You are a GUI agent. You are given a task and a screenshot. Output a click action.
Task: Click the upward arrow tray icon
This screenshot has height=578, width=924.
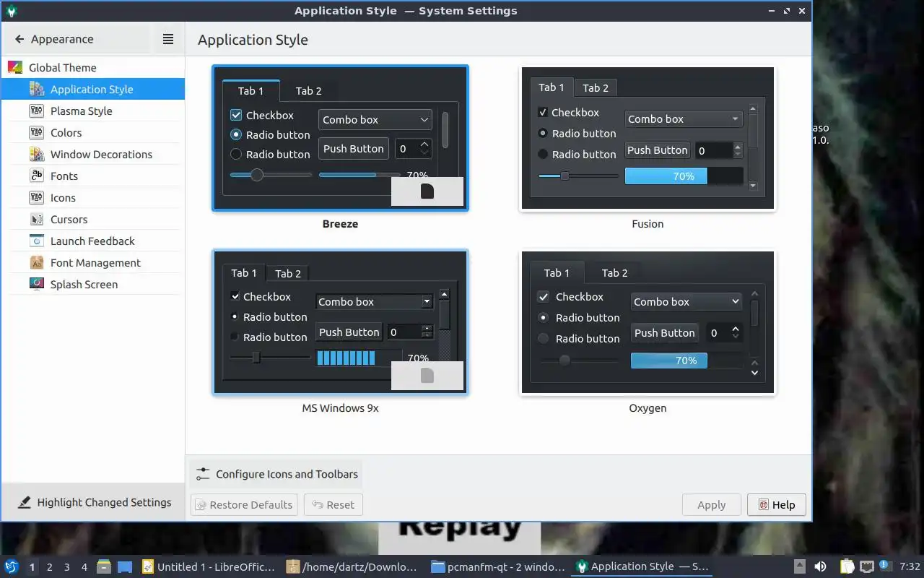click(x=800, y=566)
